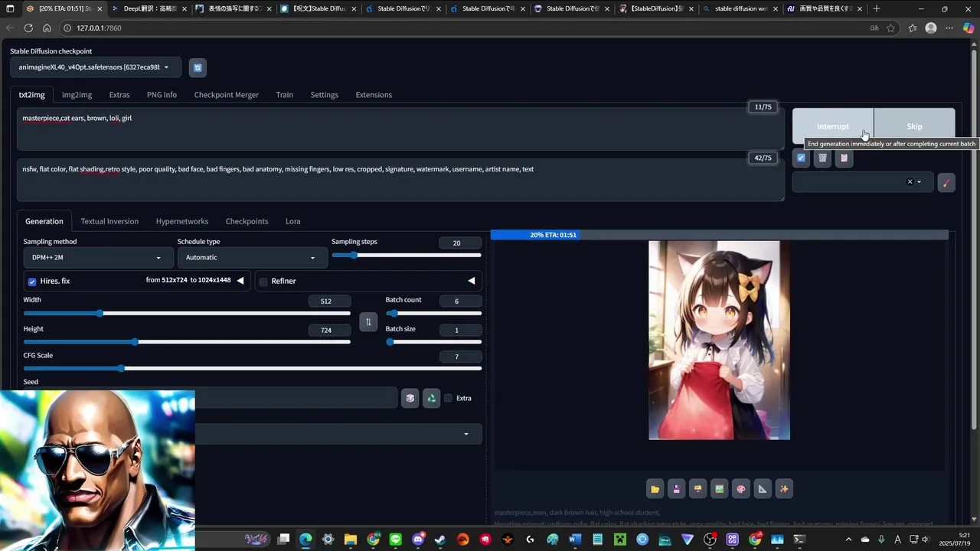The image size is (980, 551).
Task: Open the Checkpoints sub-tab
Action: [247, 221]
